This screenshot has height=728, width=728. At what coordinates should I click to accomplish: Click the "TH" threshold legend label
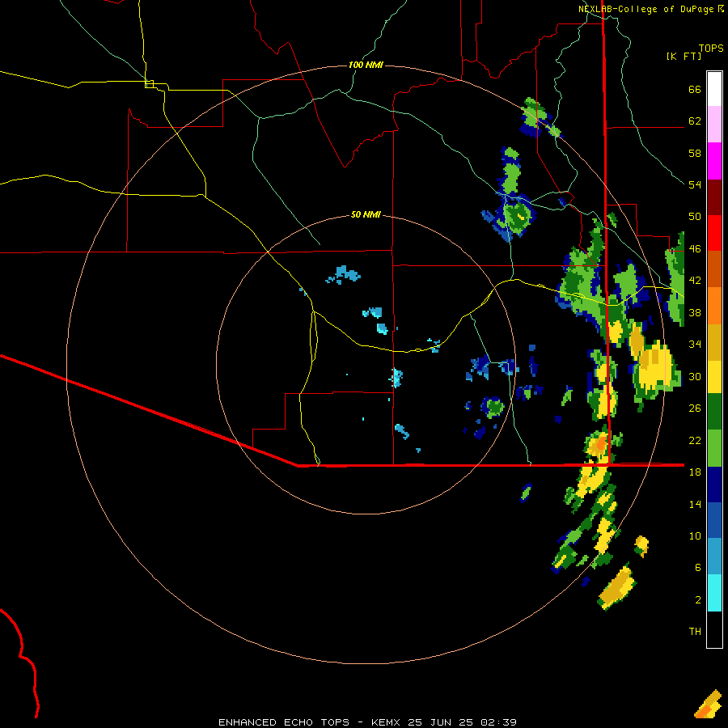tap(695, 631)
